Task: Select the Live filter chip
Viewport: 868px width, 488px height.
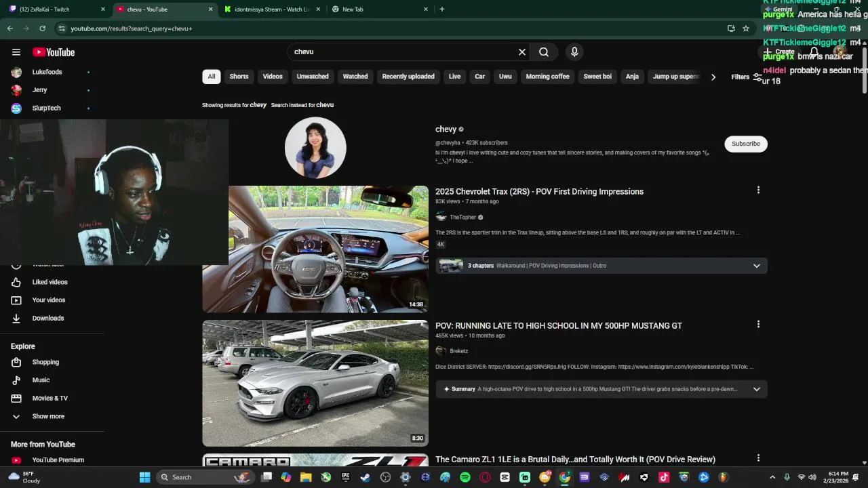Action: (x=455, y=77)
